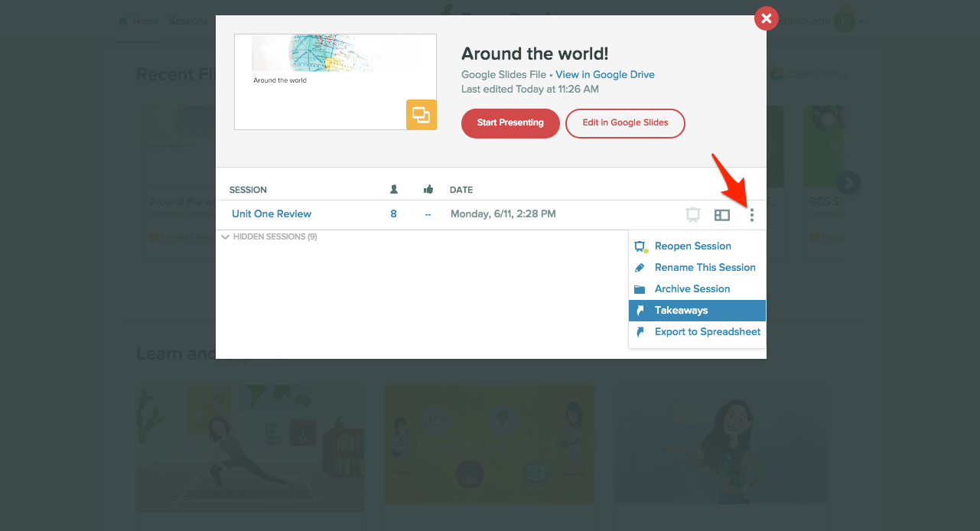Image resolution: width=980 pixels, height=531 pixels.
Task: Open the yellow illustration card in background
Action: pos(490,445)
